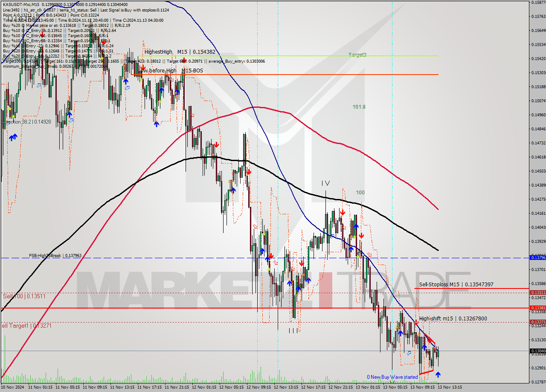Click the 0.14043 price axis value
This screenshot has width=546, height=392.
coord(538,227)
